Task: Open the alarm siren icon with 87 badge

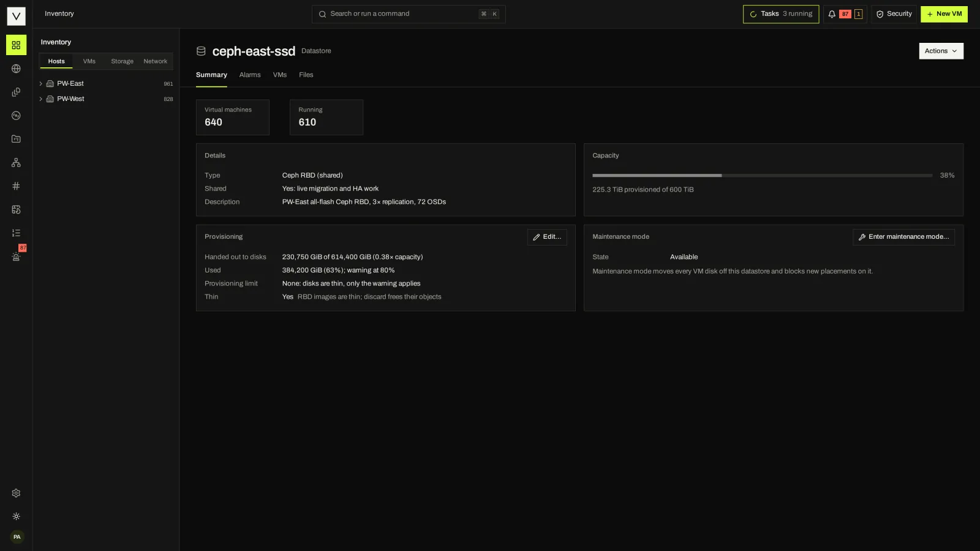Action: pos(16,257)
